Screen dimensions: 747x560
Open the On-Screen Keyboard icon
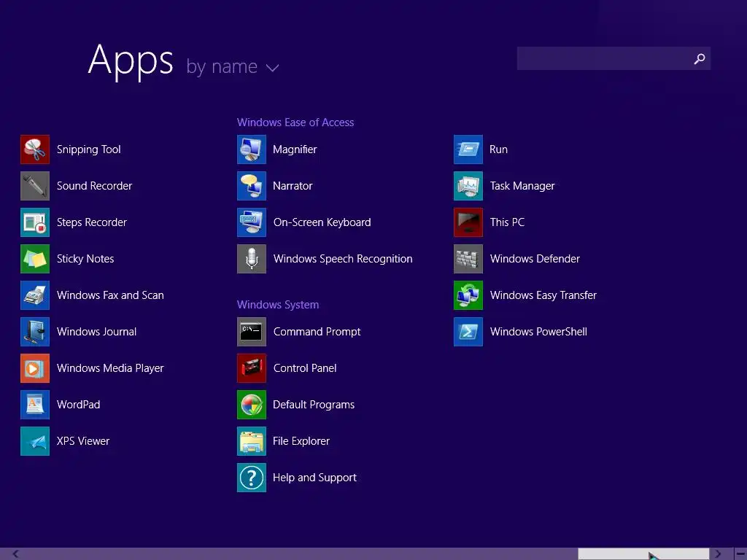point(252,222)
